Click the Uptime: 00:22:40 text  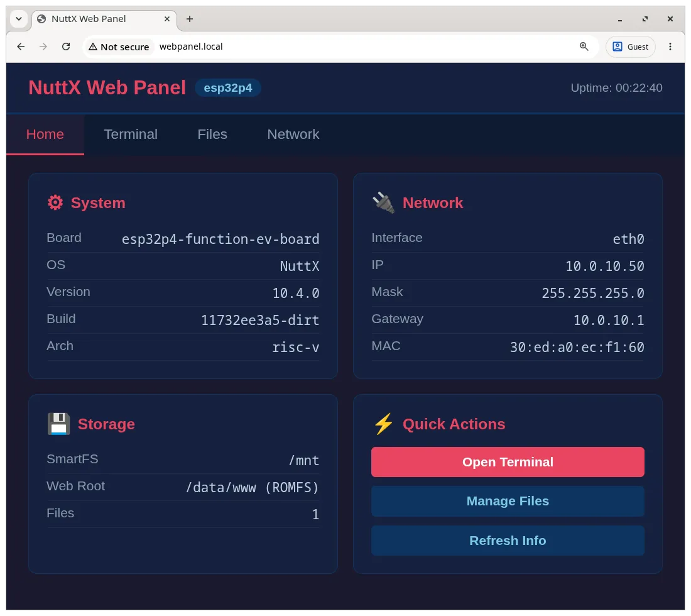point(616,88)
